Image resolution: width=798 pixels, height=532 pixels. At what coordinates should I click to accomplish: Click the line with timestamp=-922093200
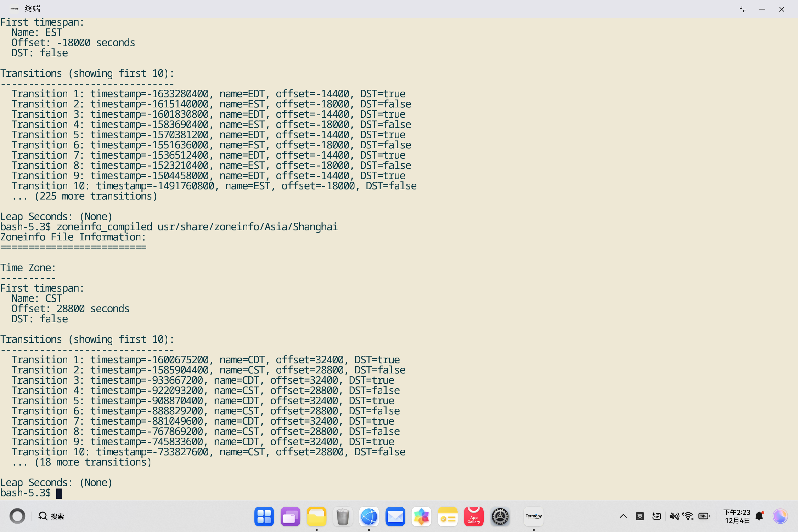(x=206, y=390)
